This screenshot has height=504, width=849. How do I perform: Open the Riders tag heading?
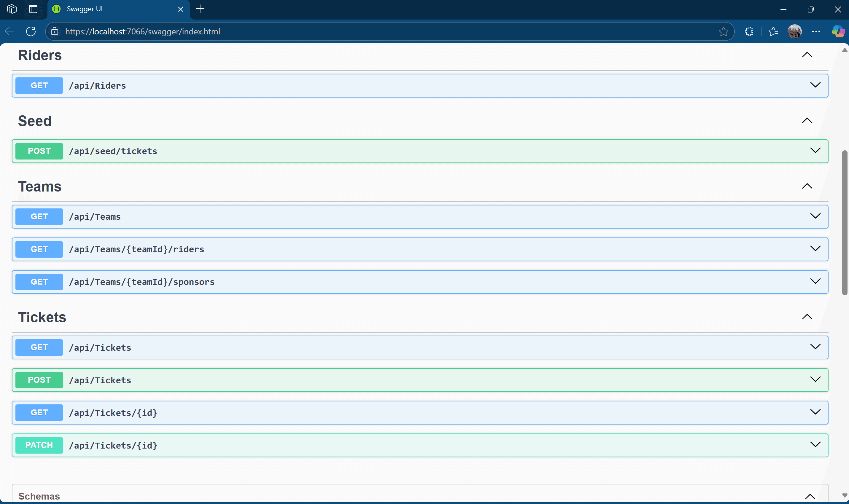[x=40, y=55]
